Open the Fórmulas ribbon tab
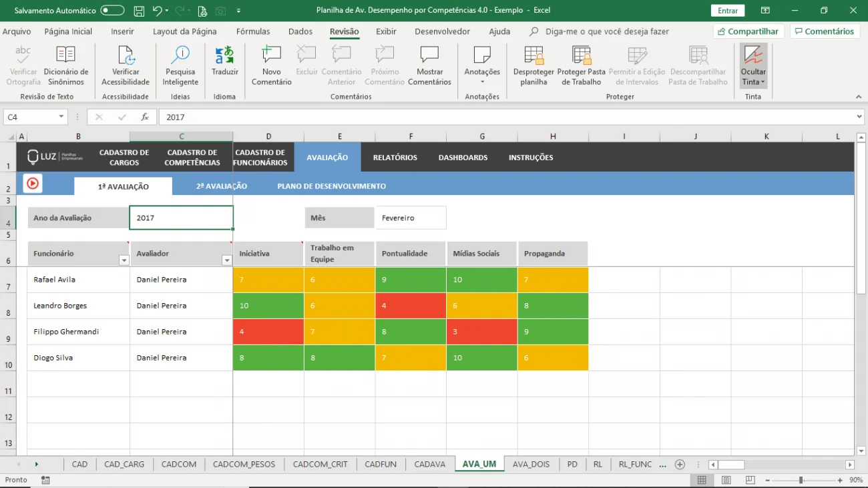The image size is (868, 488). (253, 31)
